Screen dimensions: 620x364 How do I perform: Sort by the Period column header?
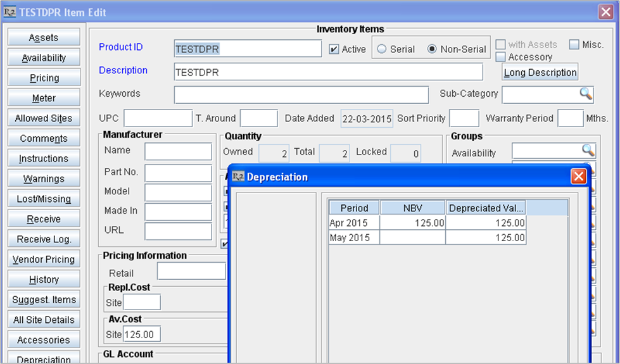(x=354, y=208)
